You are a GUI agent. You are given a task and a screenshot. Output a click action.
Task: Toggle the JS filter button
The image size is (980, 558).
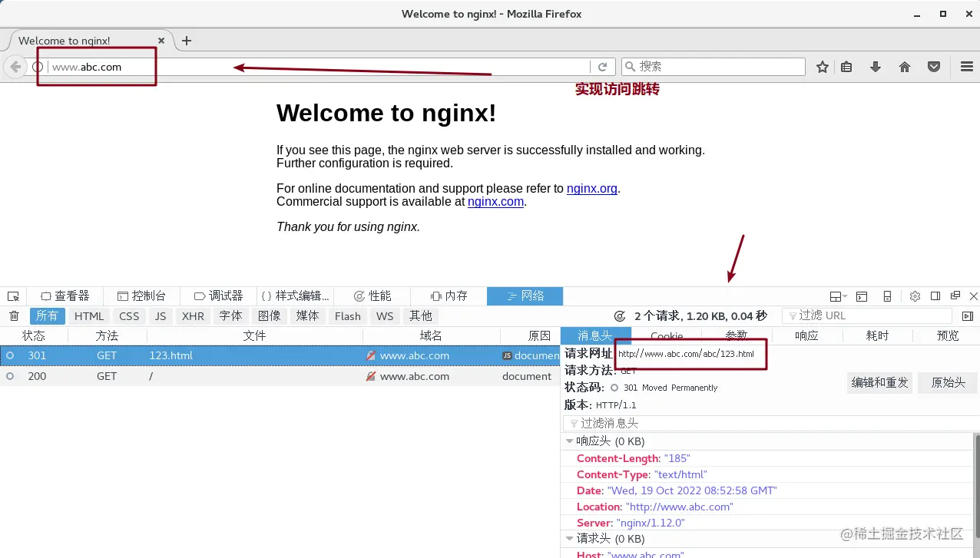point(161,316)
